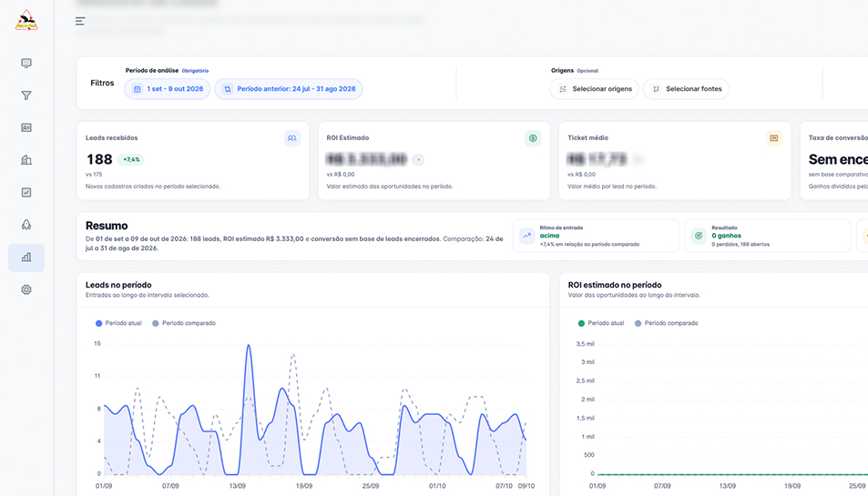The width and height of the screenshot is (868, 496).
Task: Open date range 1 set - 9 out 2026
Action: point(168,89)
